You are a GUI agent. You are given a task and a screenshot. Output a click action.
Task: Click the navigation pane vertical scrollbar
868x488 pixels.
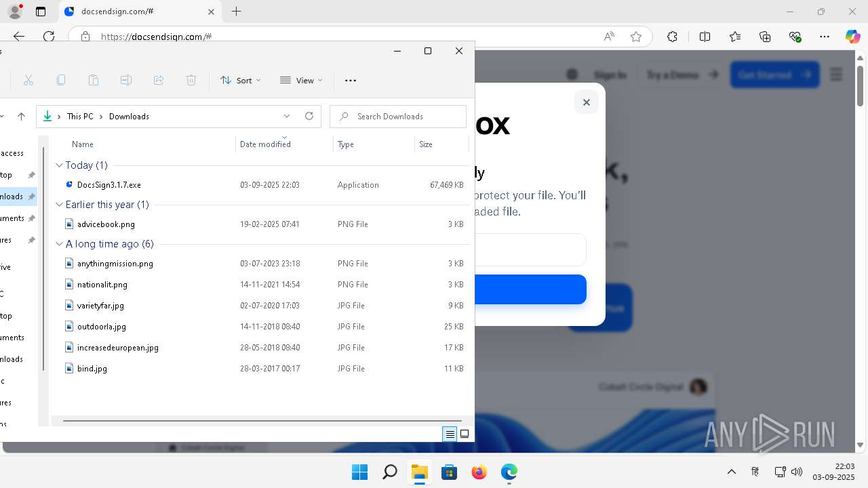pyautogui.click(x=44, y=259)
